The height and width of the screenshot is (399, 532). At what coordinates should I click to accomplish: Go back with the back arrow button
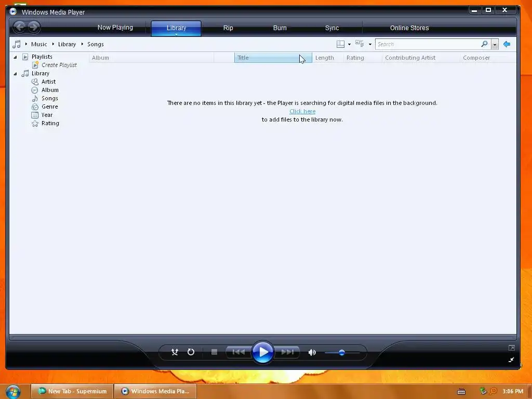pyautogui.click(x=20, y=27)
